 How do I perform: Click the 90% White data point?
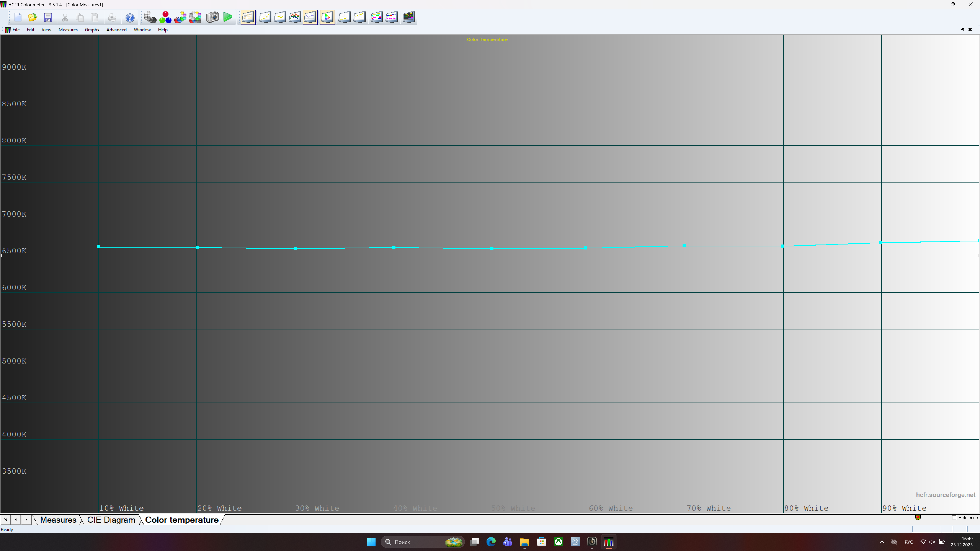pos(881,243)
